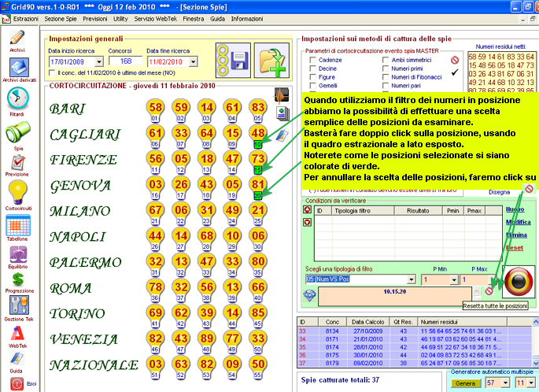This screenshot has width=539, height=392.
Task: Click the red Reset link
Action: [x=515, y=248]
